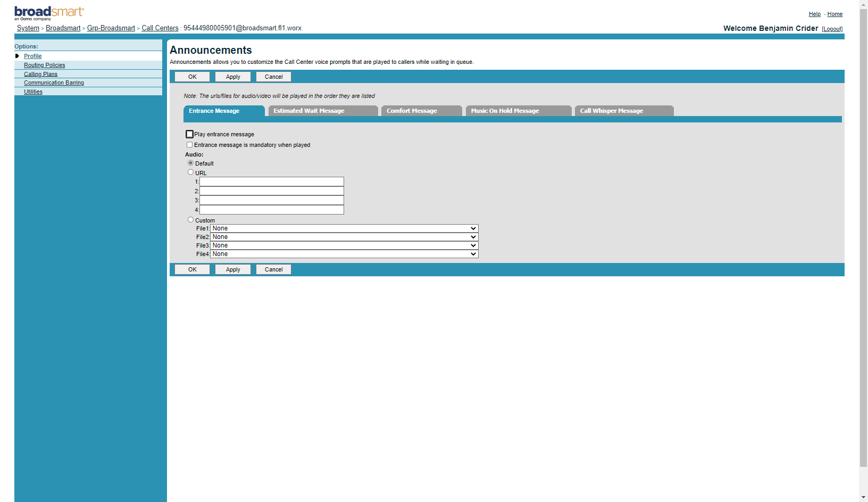This screenshot has width=868, height=502.
Task: Switch to the Estimated Wait Message tab
Action: (x=323, y=111)
